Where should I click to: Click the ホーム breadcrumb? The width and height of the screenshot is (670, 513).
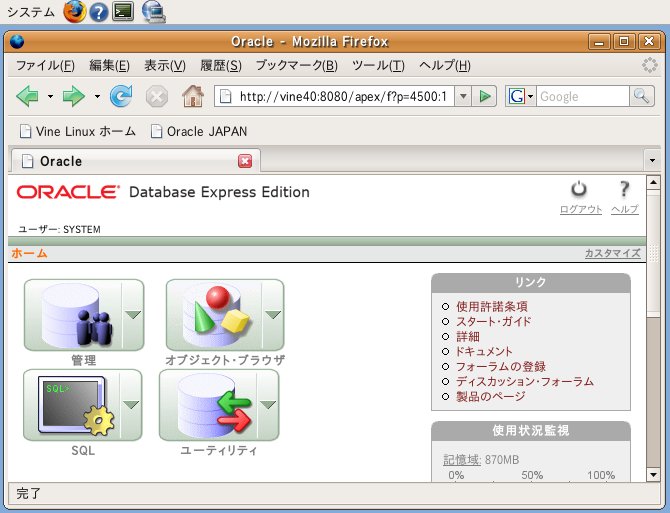coord(29,253)
